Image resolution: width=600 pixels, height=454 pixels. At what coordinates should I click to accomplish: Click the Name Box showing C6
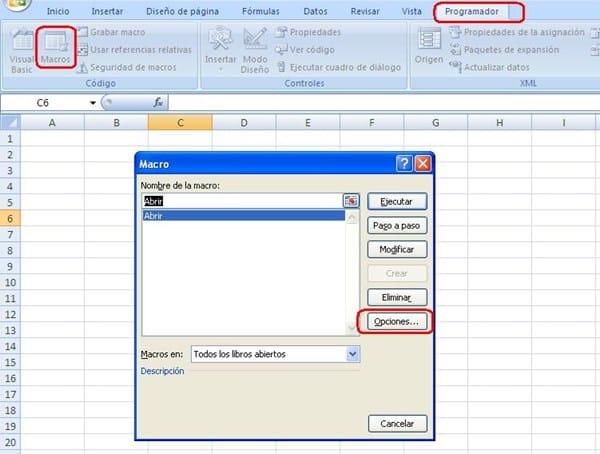(44, 103)
